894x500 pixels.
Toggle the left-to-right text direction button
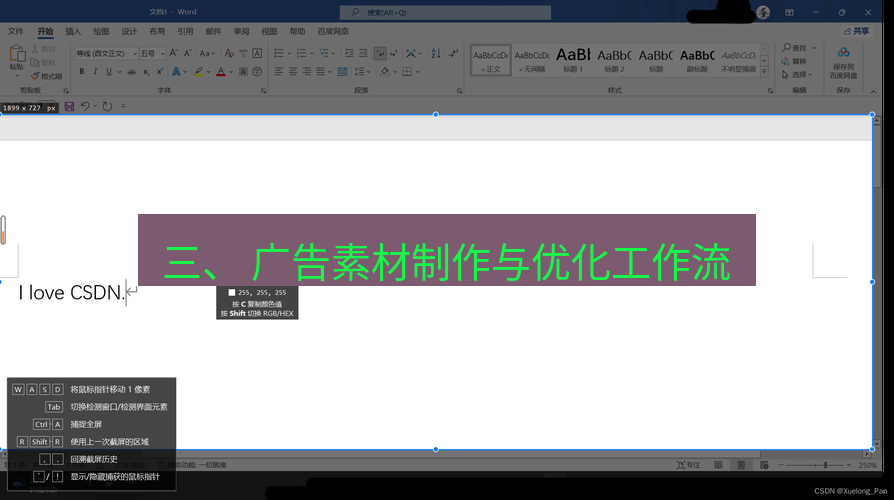pyautogui.click(x=380, y=53)
